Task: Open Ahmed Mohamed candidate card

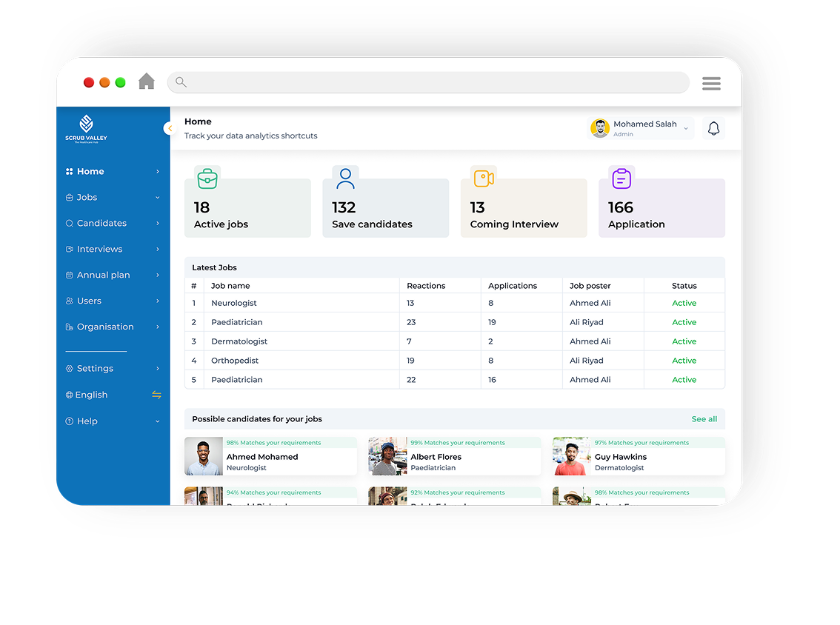Action: click(270, 456)
